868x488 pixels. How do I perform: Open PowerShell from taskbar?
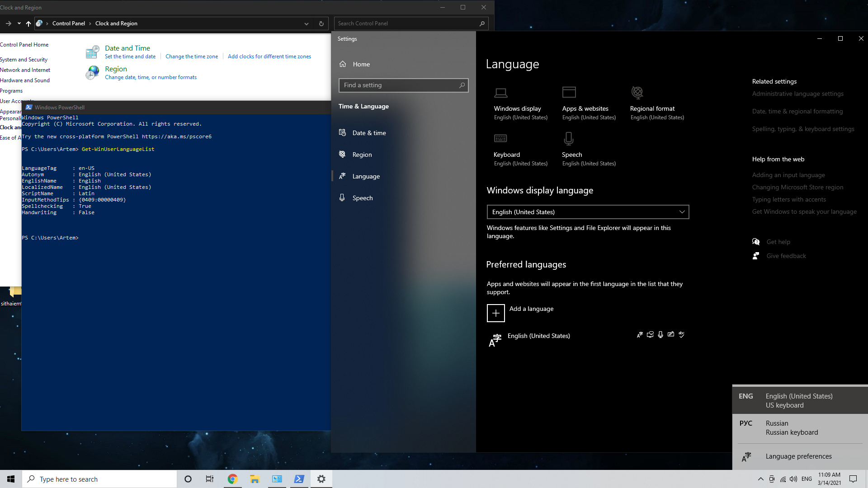click(299, 479)
